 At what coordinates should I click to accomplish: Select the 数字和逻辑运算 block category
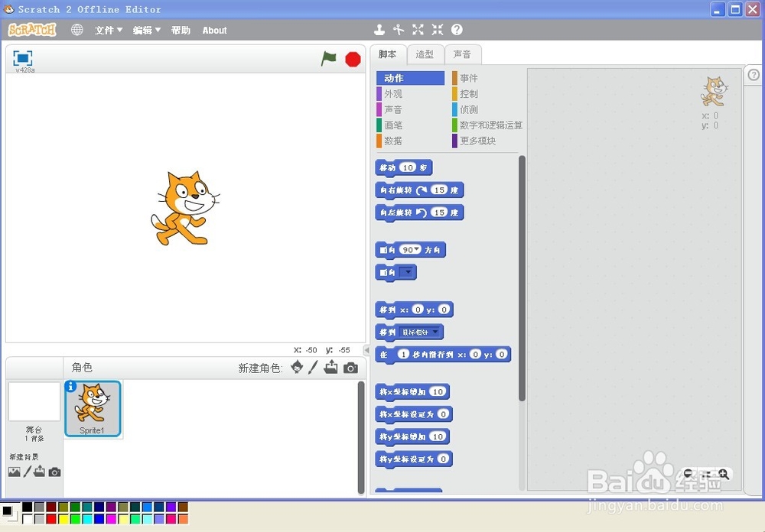click(x=487, y=125)
